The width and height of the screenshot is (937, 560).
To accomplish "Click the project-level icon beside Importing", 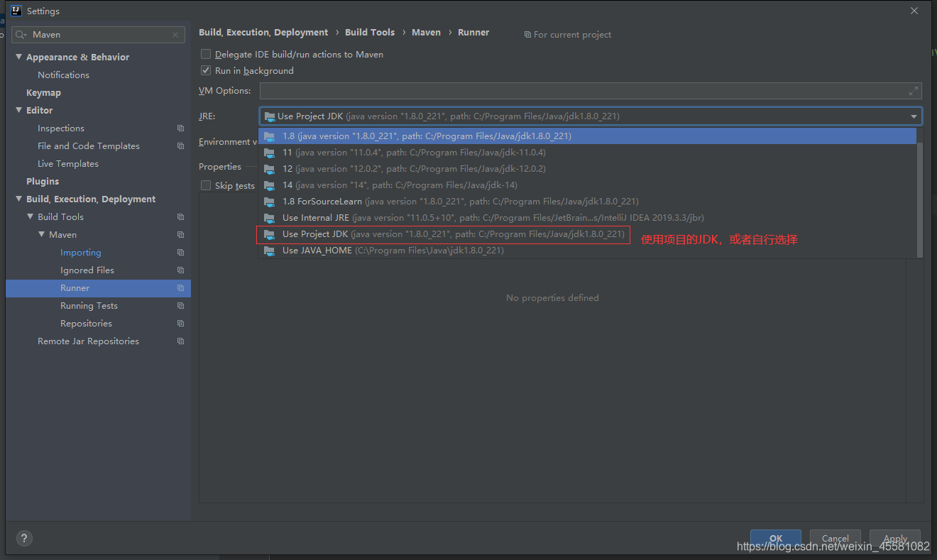I will click(180, 253).
